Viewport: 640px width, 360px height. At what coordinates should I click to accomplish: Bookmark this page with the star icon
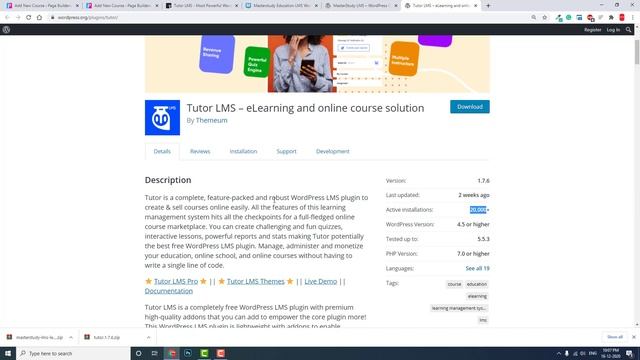point(544,18)
